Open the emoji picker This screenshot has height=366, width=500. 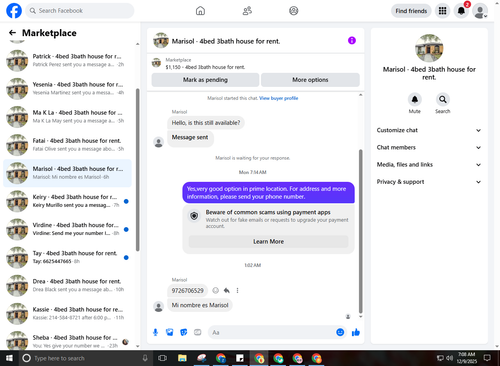[340, 332]
